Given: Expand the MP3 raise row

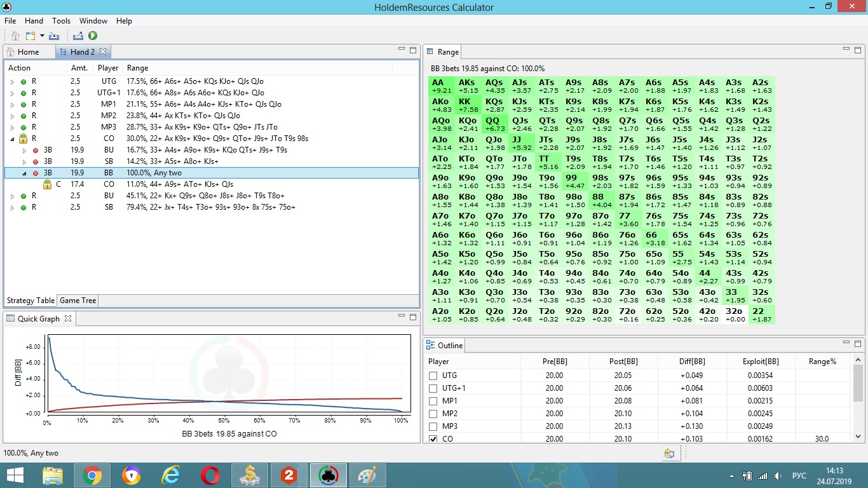Looking at the screenshot, I should (x=12, y=127).
